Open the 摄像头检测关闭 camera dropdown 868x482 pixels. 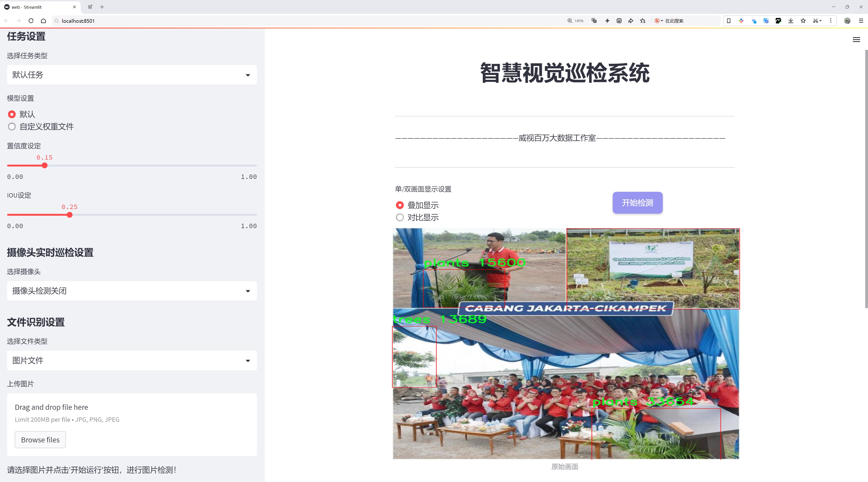pos(132,291)
